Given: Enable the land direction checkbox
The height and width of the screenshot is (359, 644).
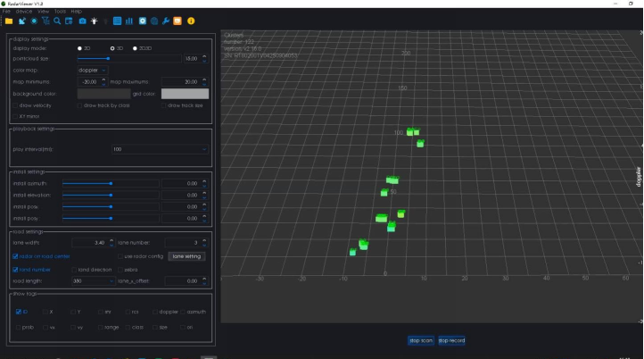Looking at the screenshot, I should (x=74, y=270).
